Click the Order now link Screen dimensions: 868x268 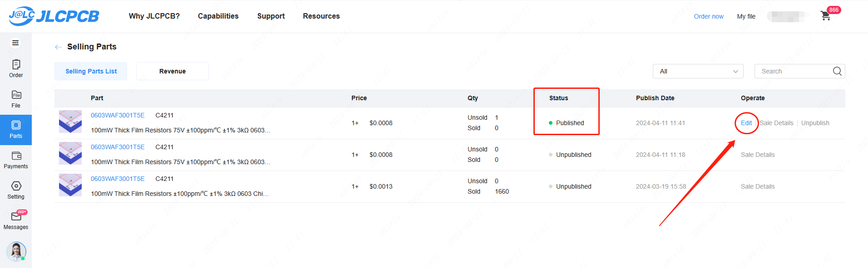click(709, 16)
